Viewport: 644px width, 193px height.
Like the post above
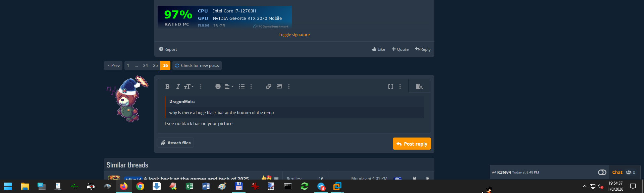[378, 49]
